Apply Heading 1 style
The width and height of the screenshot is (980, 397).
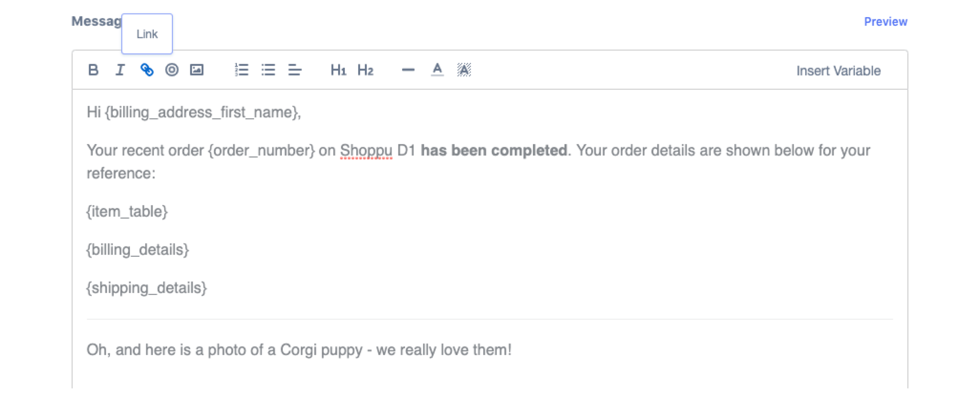pos(338,70)
